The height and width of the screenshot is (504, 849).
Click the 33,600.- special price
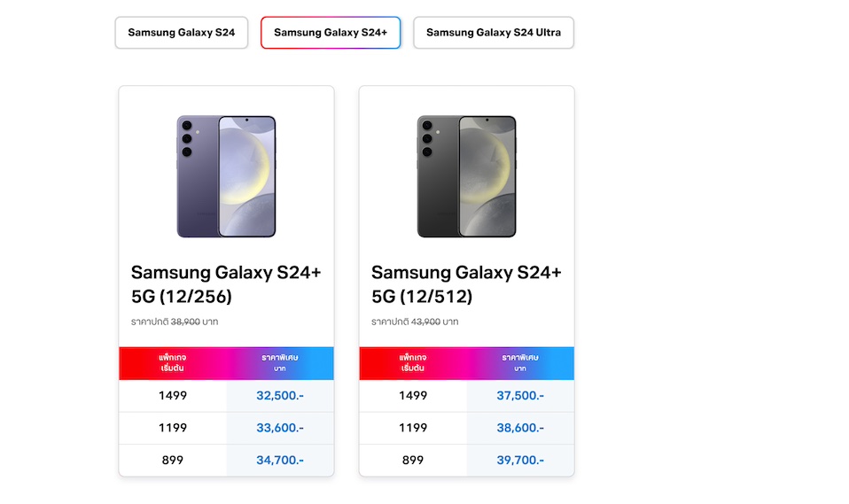[280, 428]
